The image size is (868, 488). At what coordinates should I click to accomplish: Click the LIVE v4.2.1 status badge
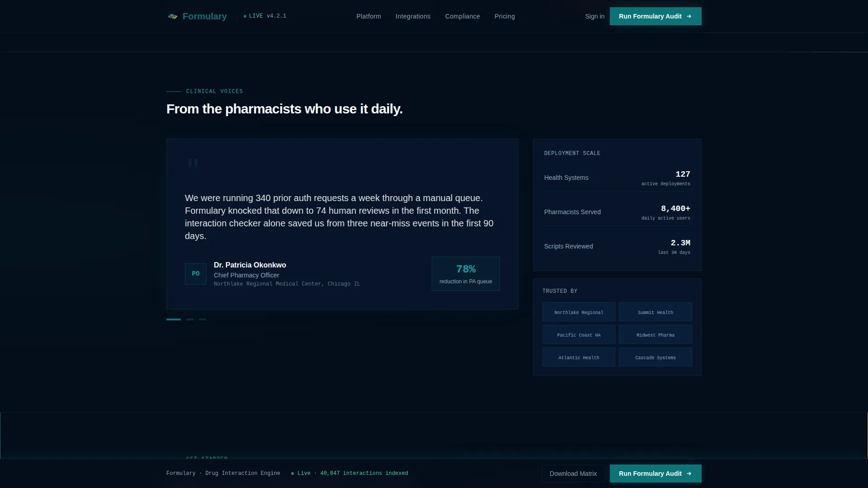coord(265,16)
